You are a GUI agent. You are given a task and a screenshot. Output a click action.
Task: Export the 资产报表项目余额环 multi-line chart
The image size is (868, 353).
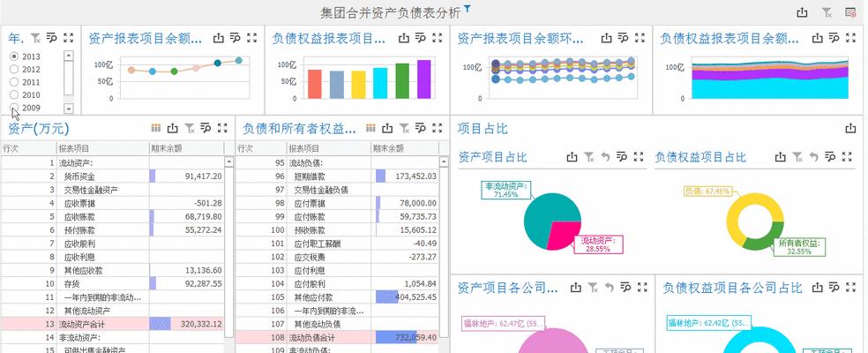607,38
